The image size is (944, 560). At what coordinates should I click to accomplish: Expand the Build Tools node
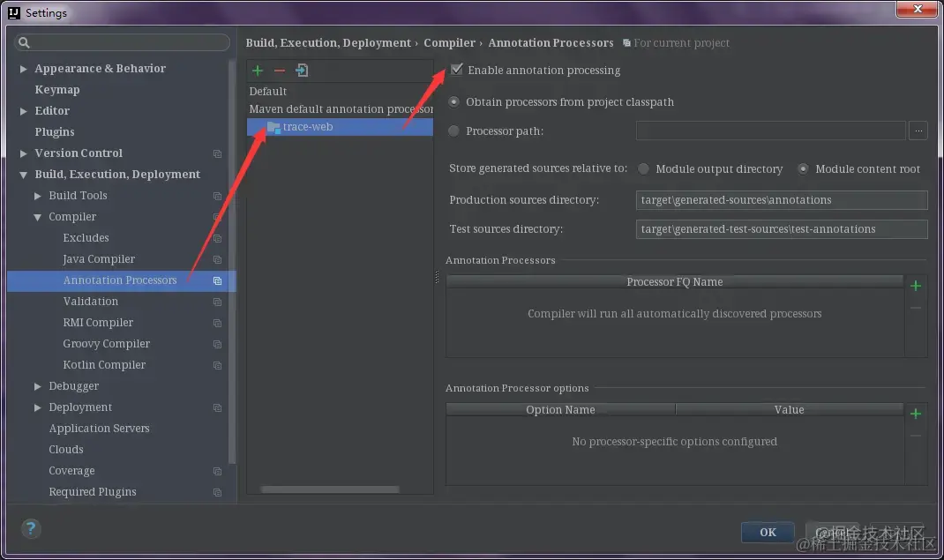tap(37, 196)
